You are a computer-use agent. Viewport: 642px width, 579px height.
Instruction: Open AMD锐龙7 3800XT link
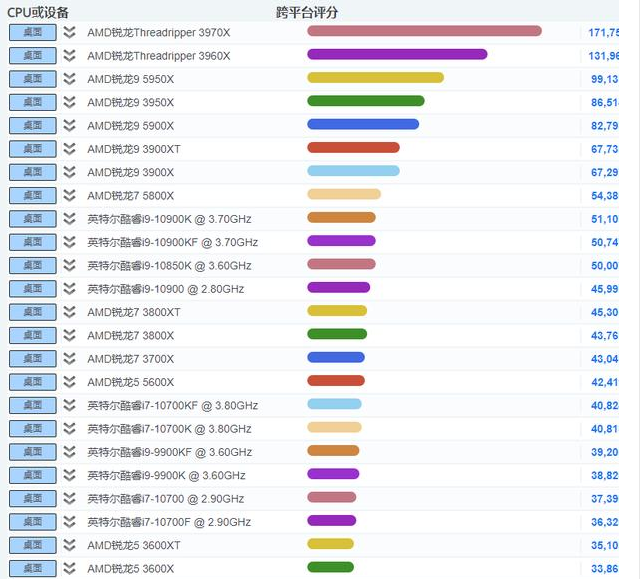tap(133, 312)
